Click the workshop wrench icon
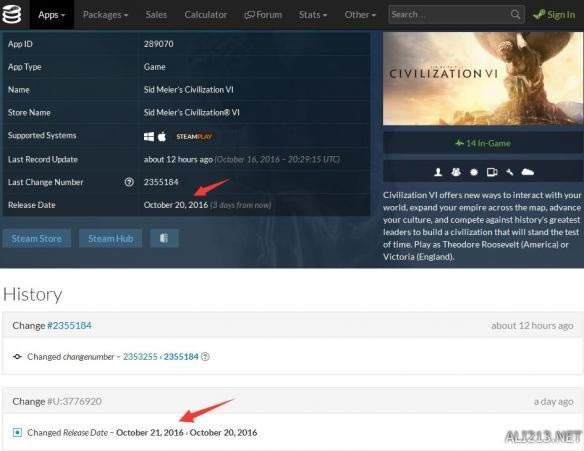584x451 pixels. pos(510,172)
